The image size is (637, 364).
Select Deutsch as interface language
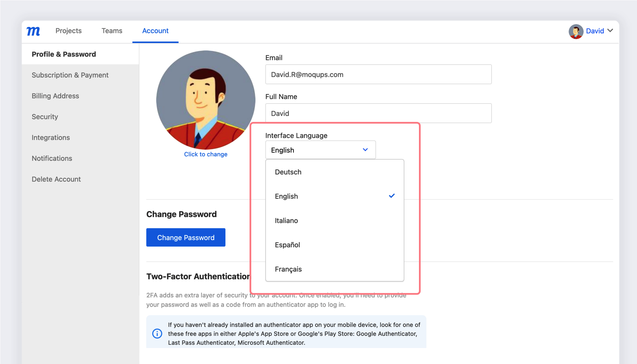point(288,172)
